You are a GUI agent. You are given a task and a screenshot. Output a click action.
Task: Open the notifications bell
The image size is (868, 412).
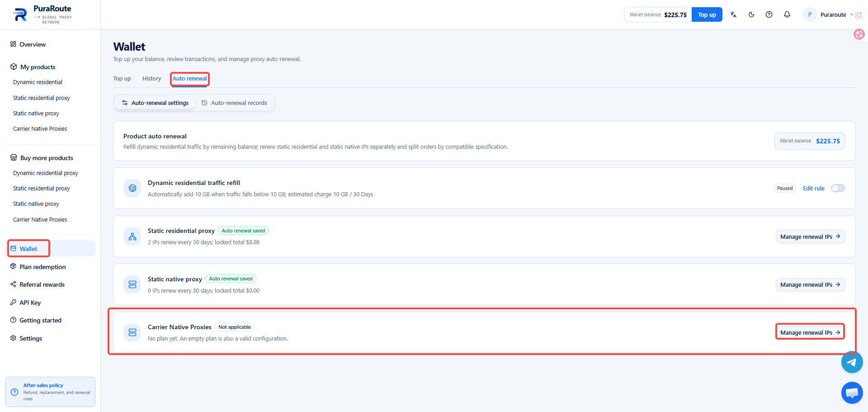[787, 15]
